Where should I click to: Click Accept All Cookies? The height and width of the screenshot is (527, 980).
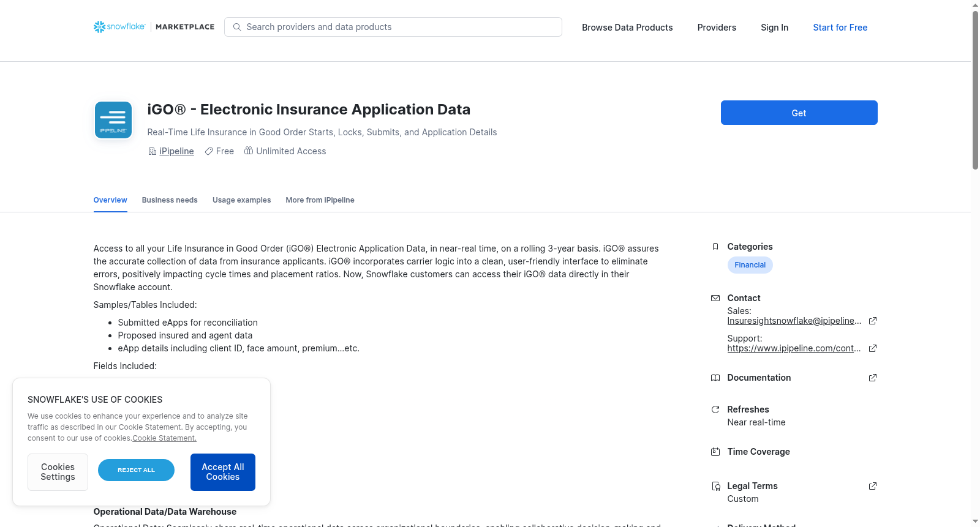click(223, 472)
